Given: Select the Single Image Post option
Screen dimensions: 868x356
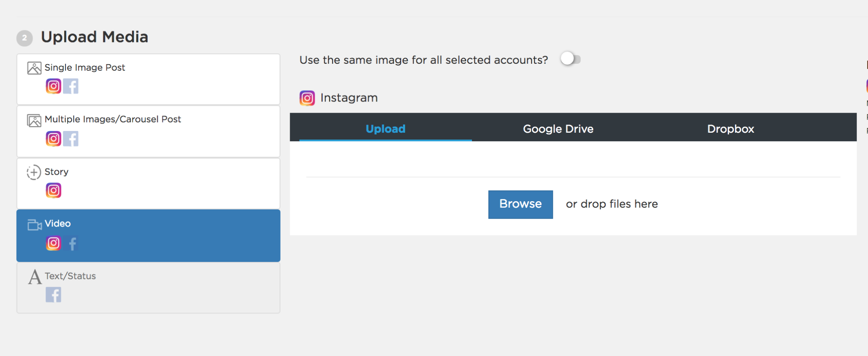Looking at the screenshot, I should (x=148, y=79).
